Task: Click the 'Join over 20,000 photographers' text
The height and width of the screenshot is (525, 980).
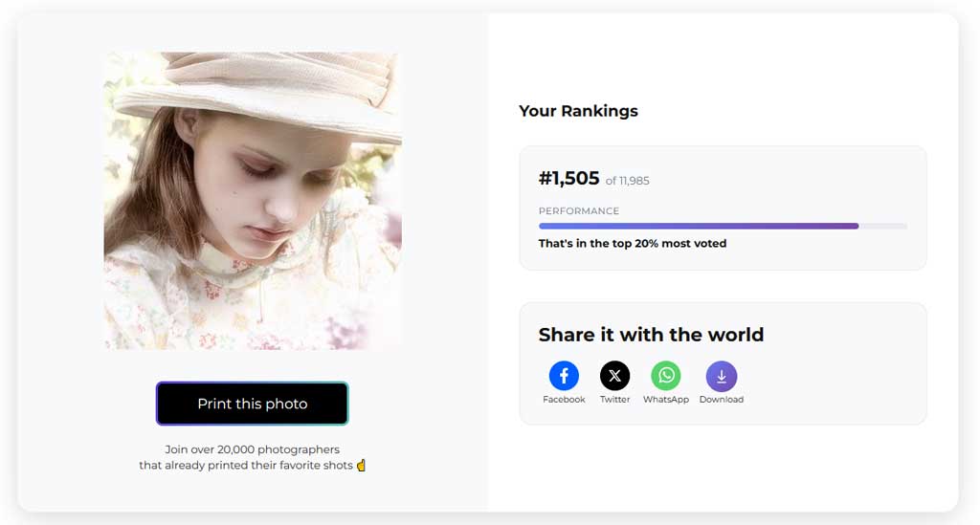Action: pos(253,449)
